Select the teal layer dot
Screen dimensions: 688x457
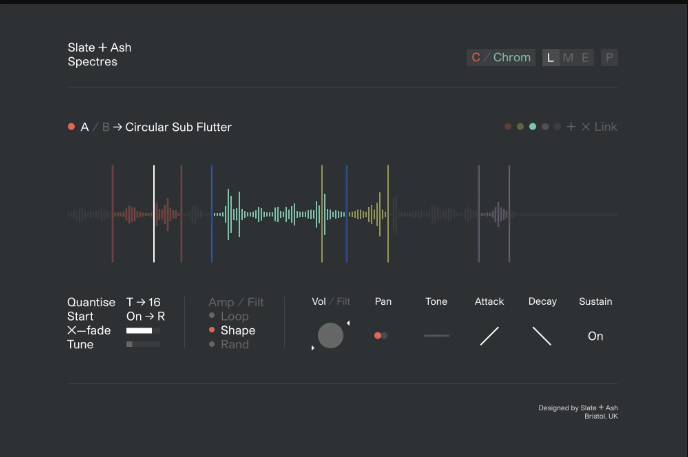point(533,127)
